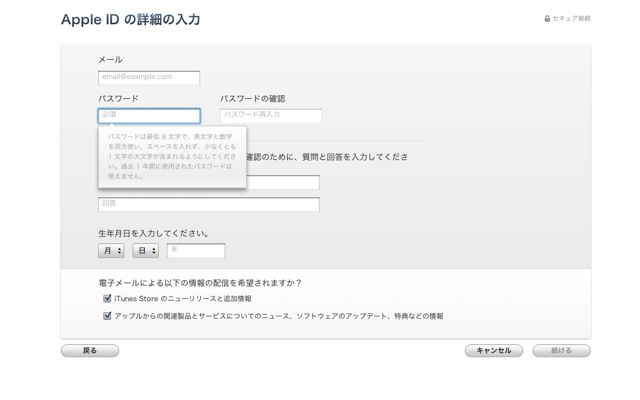The width and height of the screenshot is (640, 400).
Task: Click the 続ける continue button
Action: [x=561, y=351]
